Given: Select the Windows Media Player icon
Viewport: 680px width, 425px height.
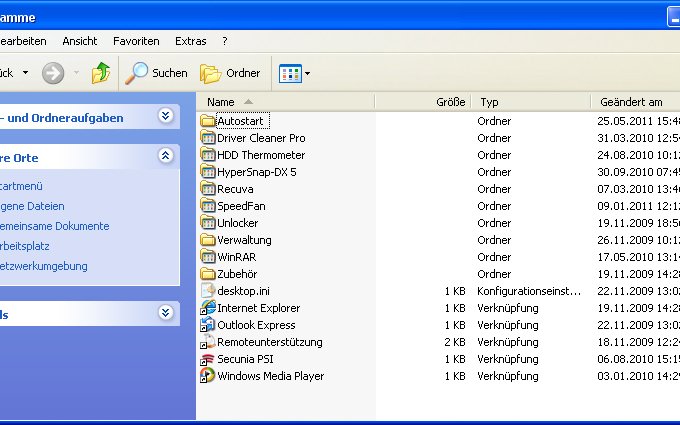Looking at the screenshot, I should pyautogui.click(x=208, y=376).
